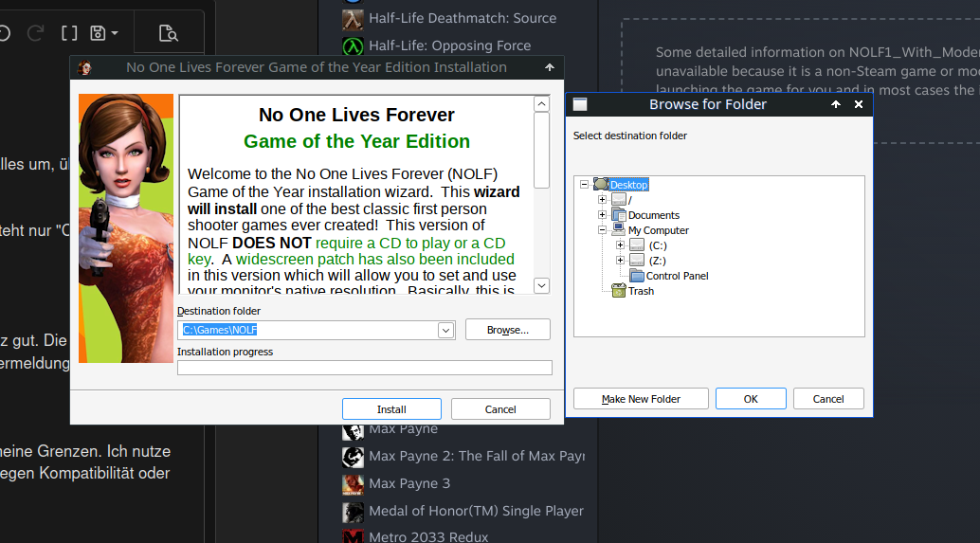Click the Metro 2033 Redux icon
Viewport: 980px width, 543px height.
pos(353,536)
